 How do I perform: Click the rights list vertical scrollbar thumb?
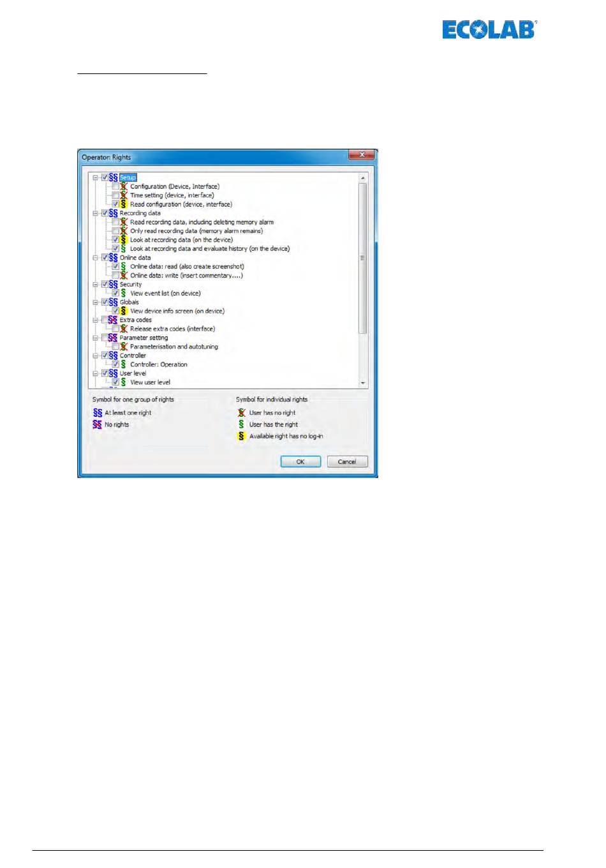pyautogui.click(x=363, y=258)
